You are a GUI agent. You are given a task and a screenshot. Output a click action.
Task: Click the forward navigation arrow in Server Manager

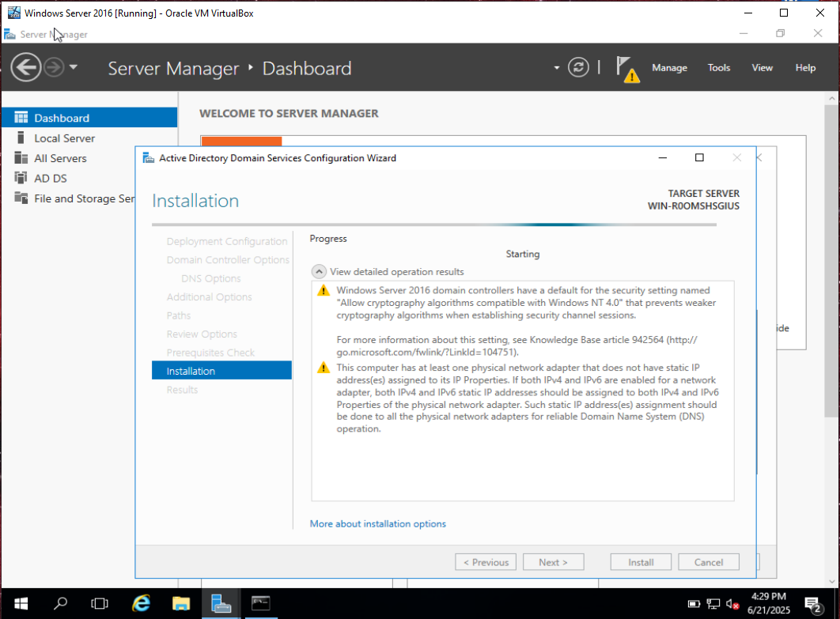54,67
